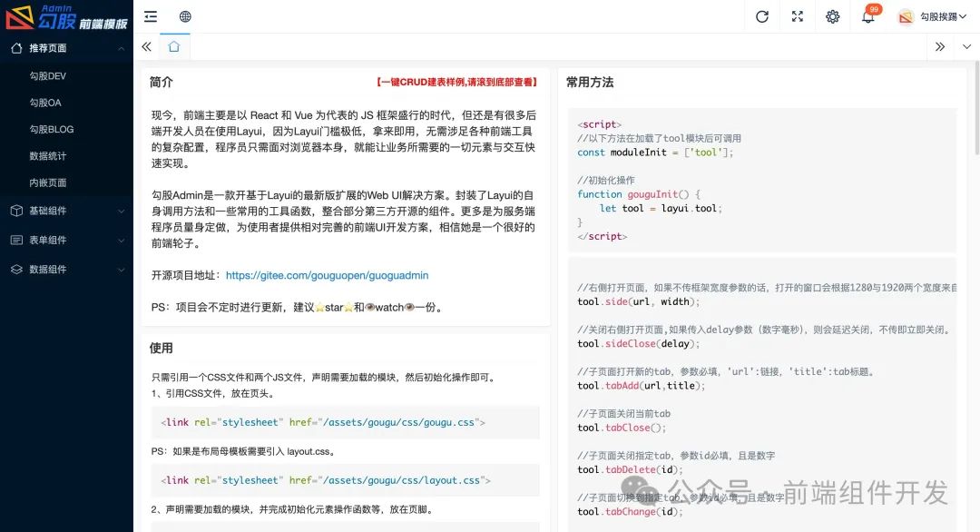Screen dimensions: 980x532
Task: Click the tool.sideClose(delay) code line
Action: [x=638, y=344]
